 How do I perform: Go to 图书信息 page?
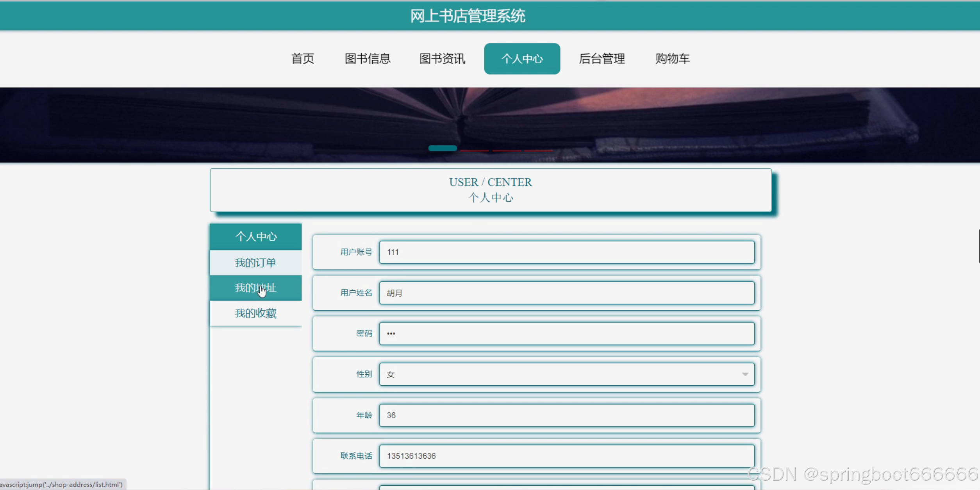tap(367, 59)
